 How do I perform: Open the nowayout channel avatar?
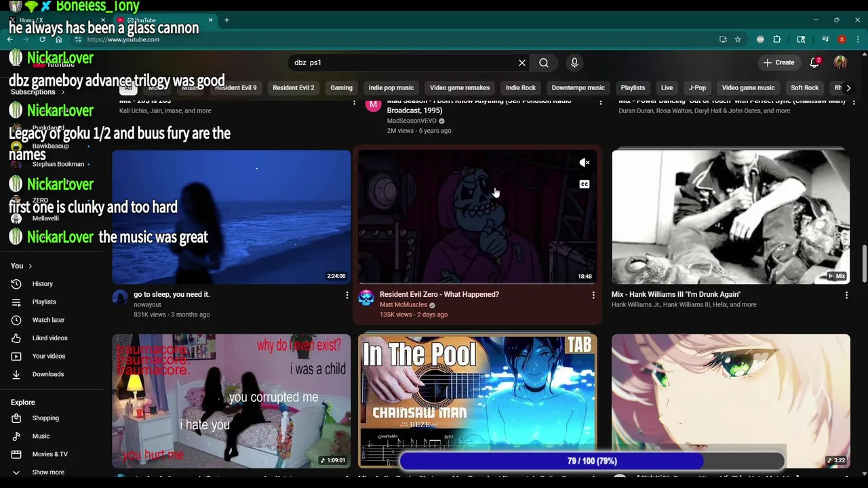click(x=120, y=298)
